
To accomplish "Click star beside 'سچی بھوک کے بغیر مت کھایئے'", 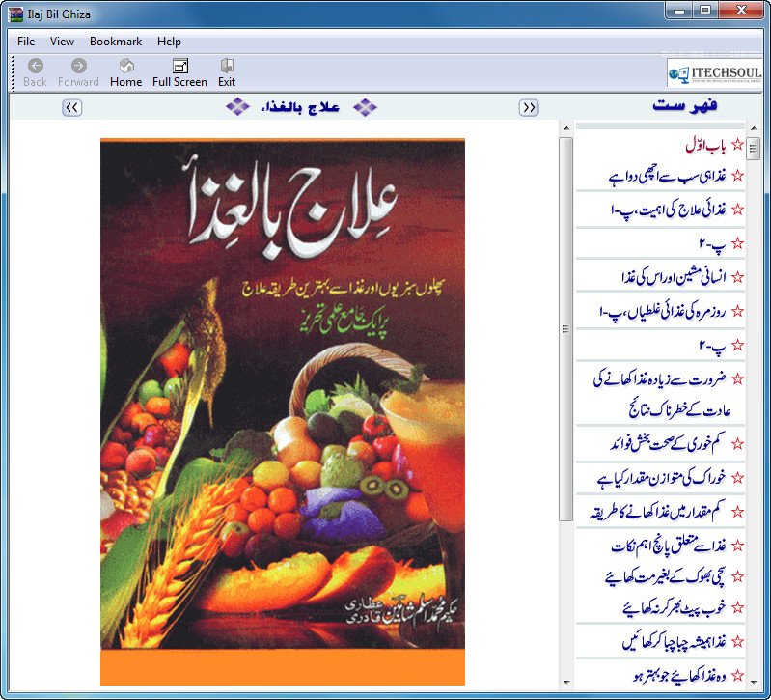I will 737,576.
